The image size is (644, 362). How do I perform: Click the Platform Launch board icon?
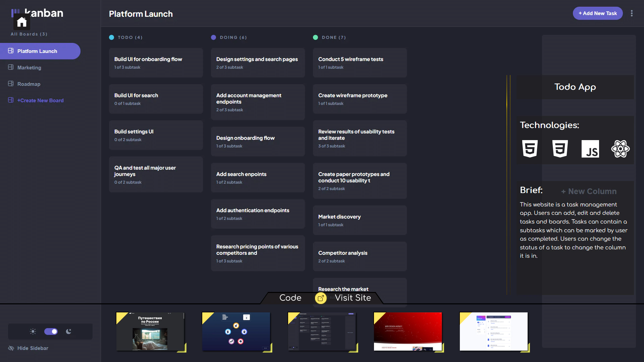(11, 51)
